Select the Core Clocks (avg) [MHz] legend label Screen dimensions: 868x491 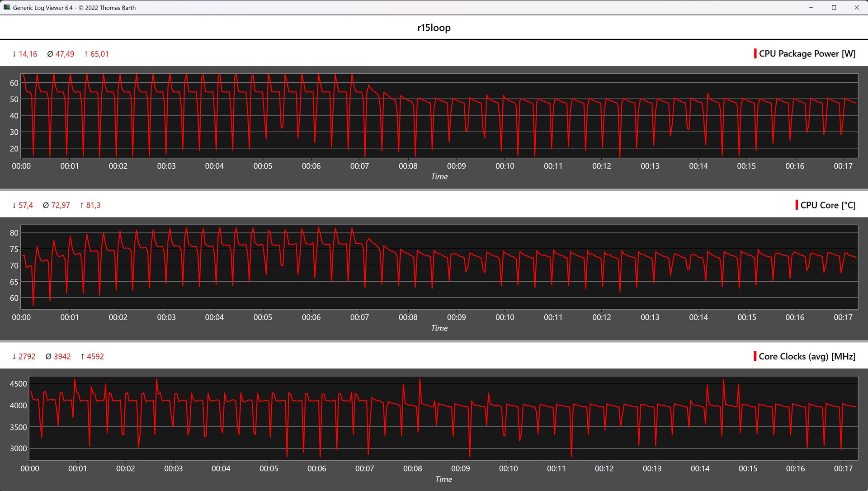coord(807,356)
